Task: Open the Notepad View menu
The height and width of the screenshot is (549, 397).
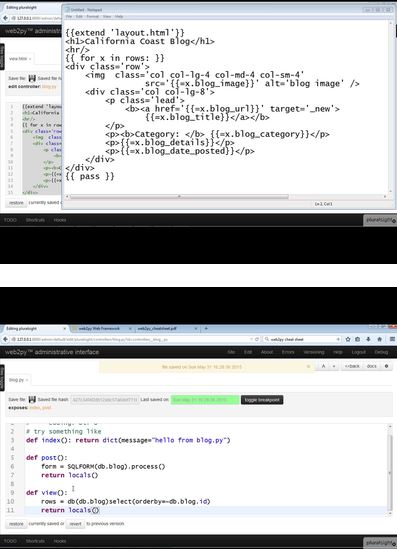Action: 107,16
